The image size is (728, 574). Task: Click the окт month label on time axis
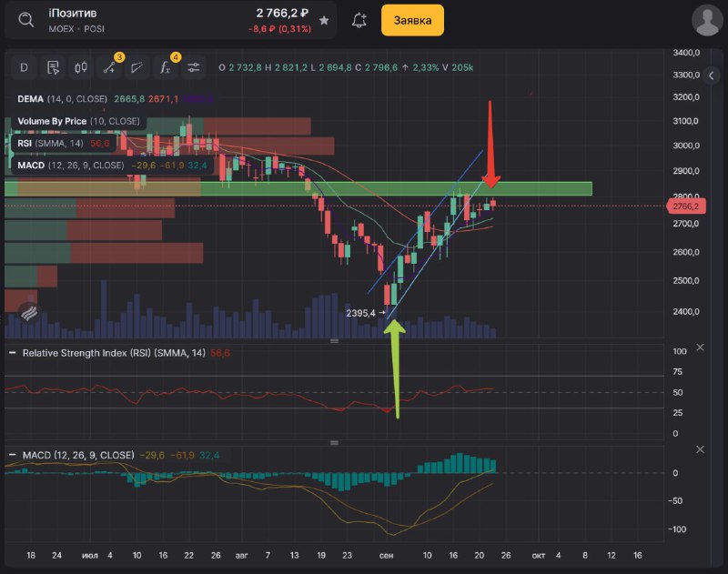tap(538, 556)
